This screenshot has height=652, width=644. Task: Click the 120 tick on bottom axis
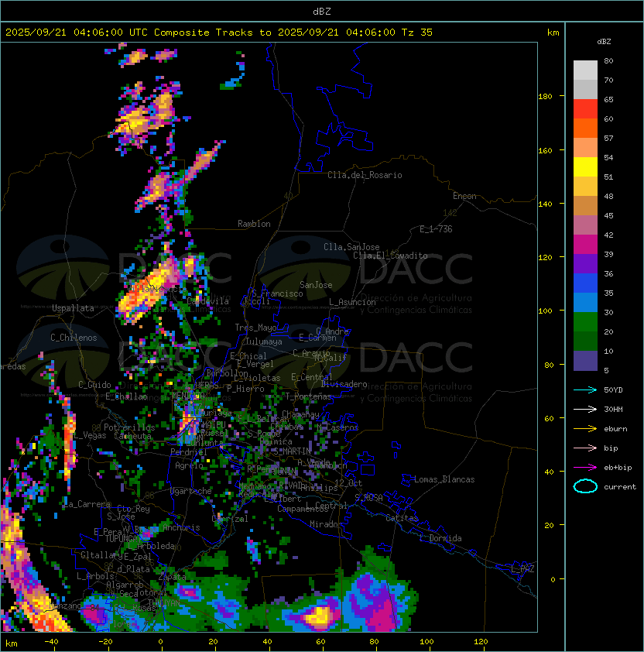481,642
